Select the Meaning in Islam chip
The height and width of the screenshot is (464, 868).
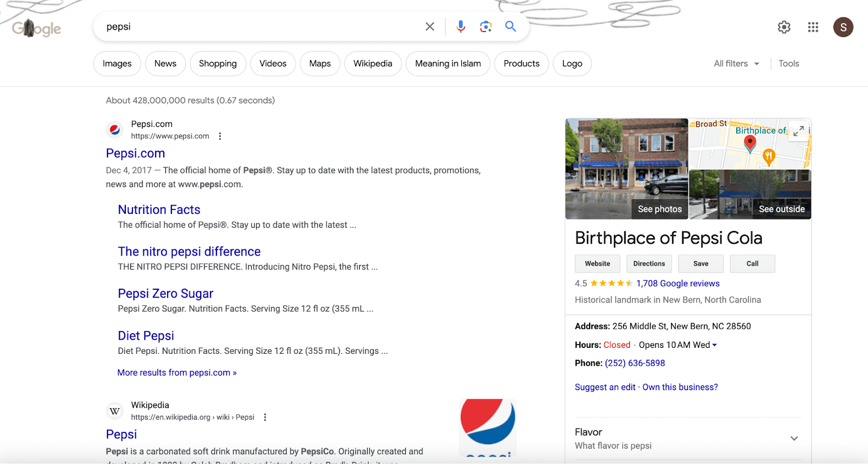click(x=448, y=63)
